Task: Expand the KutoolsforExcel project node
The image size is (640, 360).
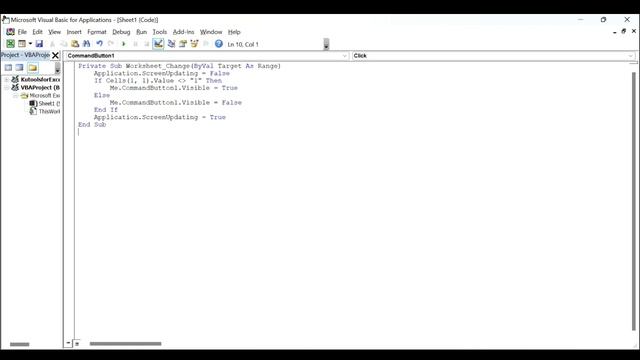Action: pos(7,79)
